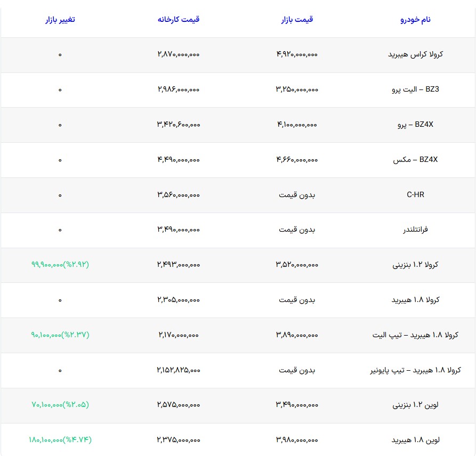Select the کرولا کراس هیبرید car name
The height and width of the screenshot is (456, 476).
click(415, 54)
